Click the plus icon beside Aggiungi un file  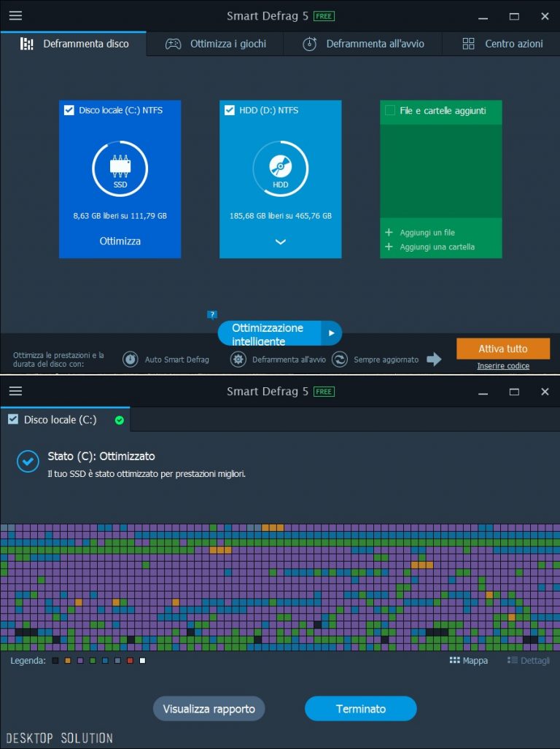389,232
